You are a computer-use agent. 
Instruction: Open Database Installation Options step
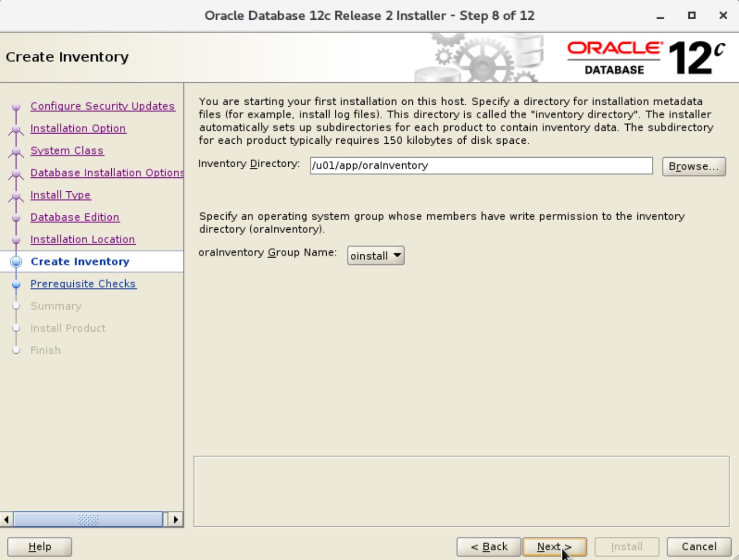click(x=107, y=173)
